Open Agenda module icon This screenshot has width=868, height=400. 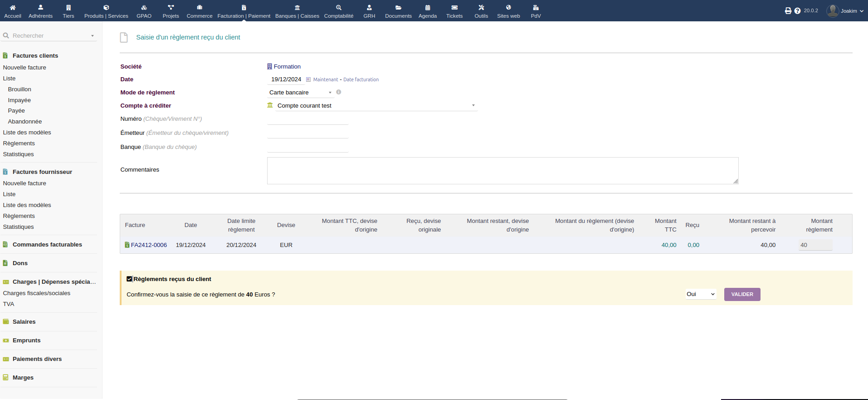pyautogui.click(x=428, y=7)
